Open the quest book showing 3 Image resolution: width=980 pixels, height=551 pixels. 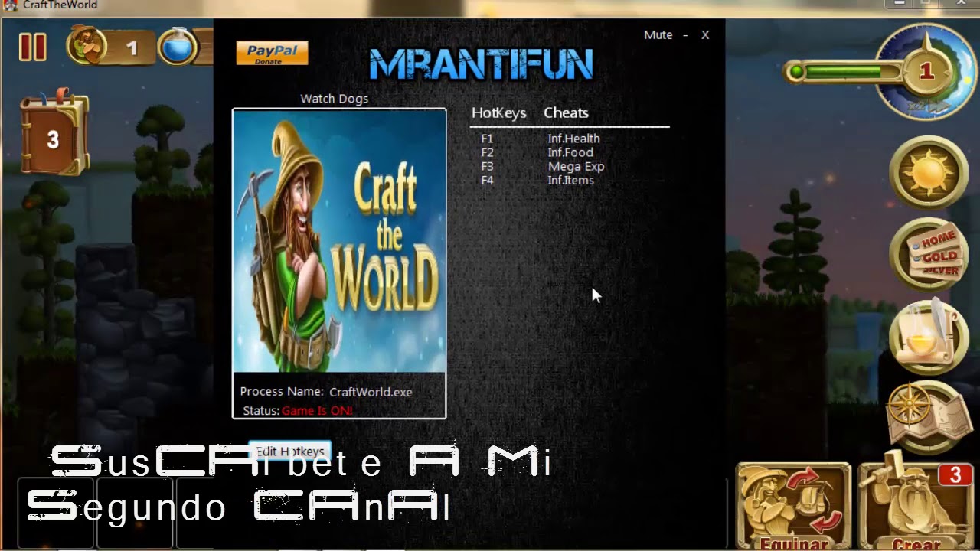point(53,134)
